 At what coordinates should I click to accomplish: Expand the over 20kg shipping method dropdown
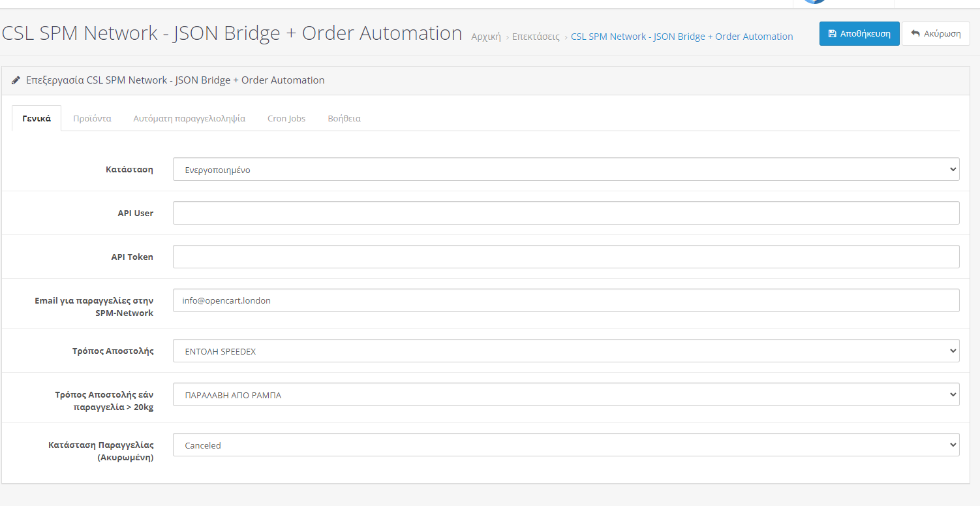pyautogui.click(x=566, y=394)
